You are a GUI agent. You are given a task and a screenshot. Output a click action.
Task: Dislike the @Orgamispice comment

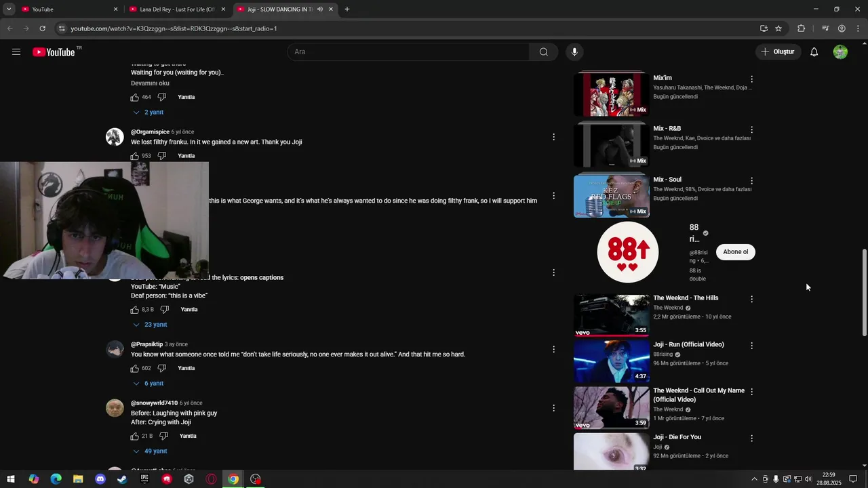tap(161, 156)
